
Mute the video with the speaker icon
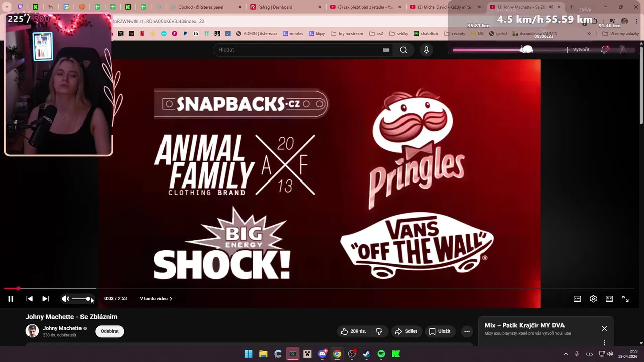point(65,299)
